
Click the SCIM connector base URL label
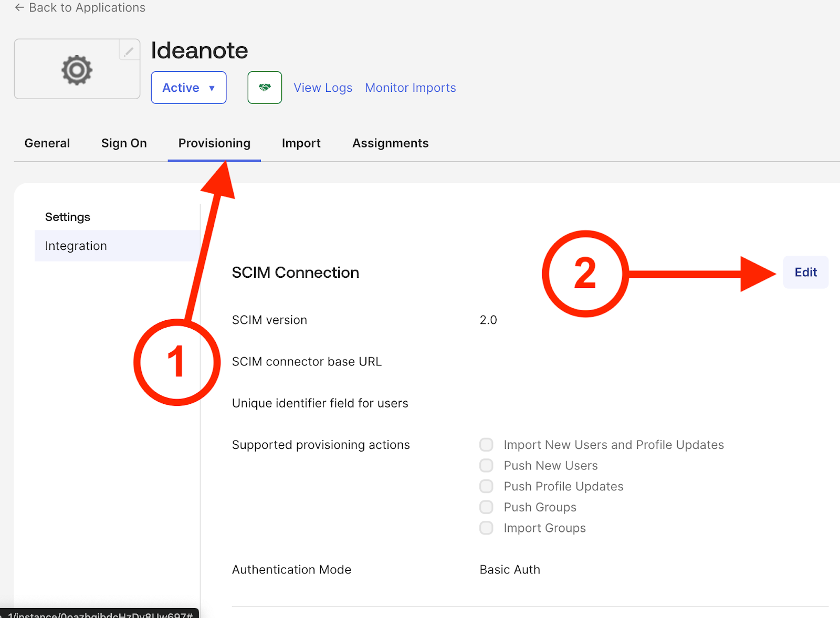(x=307, y=362)
